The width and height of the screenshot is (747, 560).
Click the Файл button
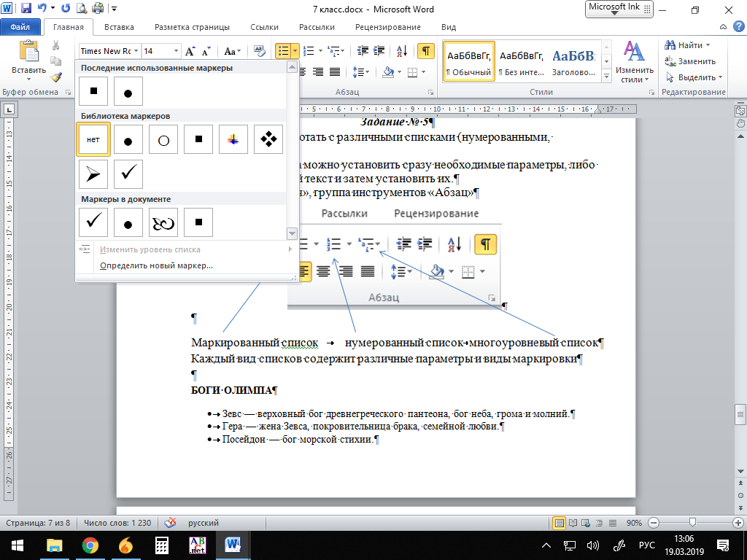click(20, 27)
